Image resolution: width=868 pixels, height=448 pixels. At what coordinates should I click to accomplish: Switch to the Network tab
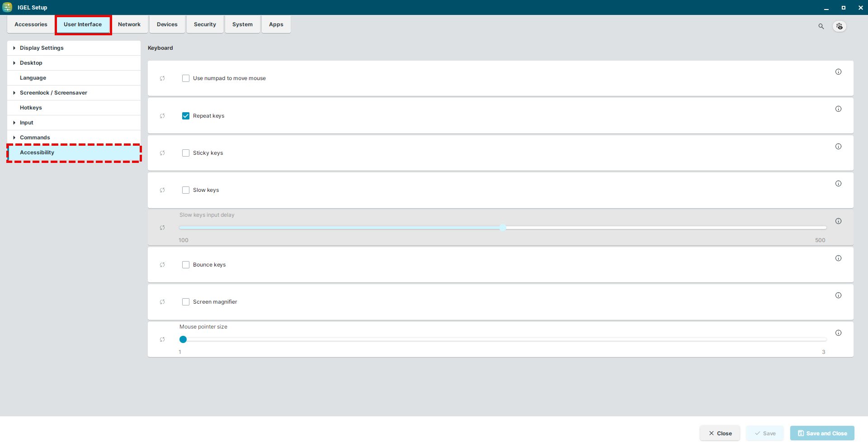(x=129, y=24)
